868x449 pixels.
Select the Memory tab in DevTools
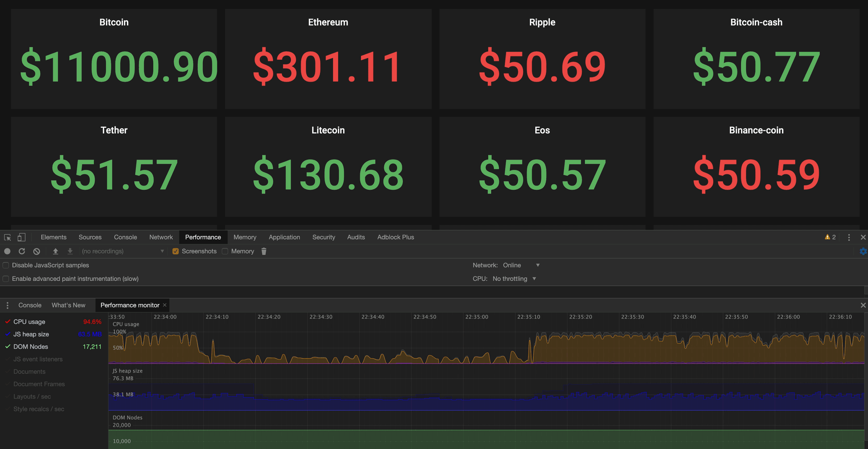click(245, 236)
